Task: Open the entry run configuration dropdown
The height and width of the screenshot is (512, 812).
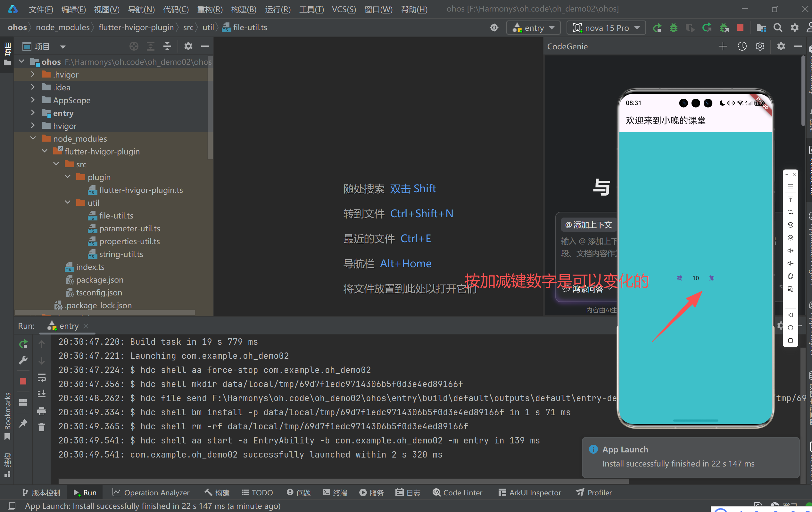Action: click(x=534, y=28)
